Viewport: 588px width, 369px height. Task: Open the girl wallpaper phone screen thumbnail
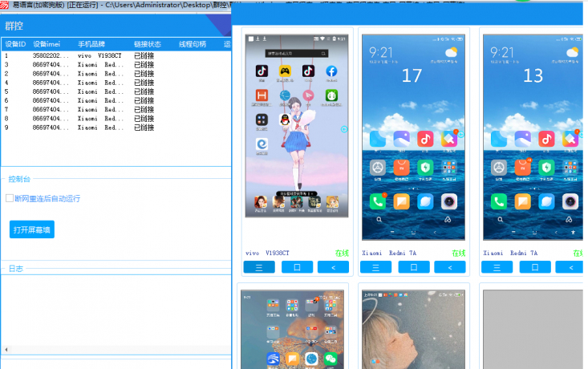pyautogui.click(x=413, y=329)
